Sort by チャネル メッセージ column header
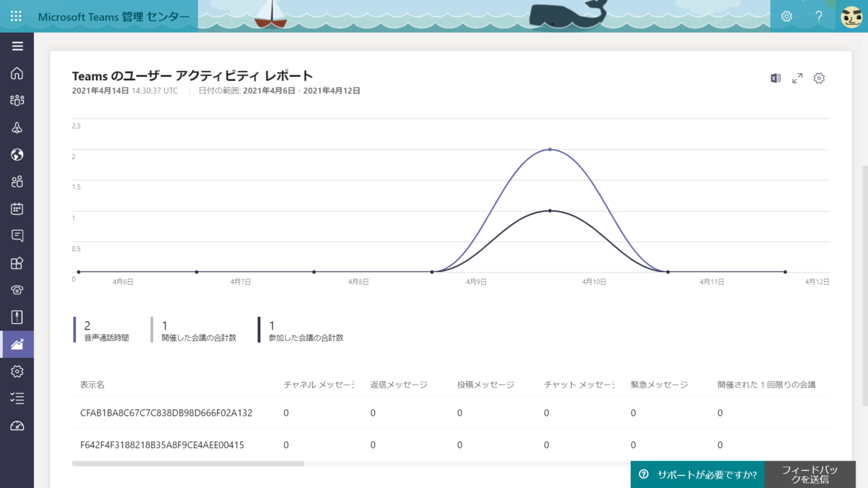The height and width of the screenshot is (488, 868). click(319, 385)
